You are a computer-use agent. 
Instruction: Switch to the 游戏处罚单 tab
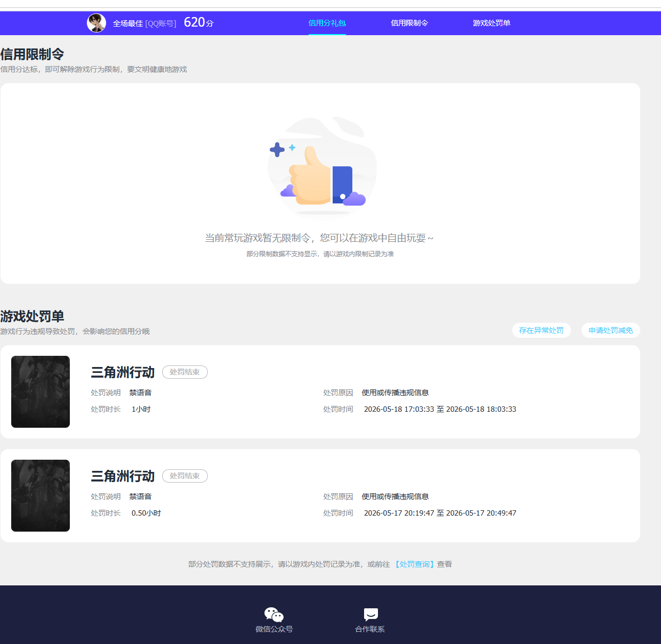491,23
